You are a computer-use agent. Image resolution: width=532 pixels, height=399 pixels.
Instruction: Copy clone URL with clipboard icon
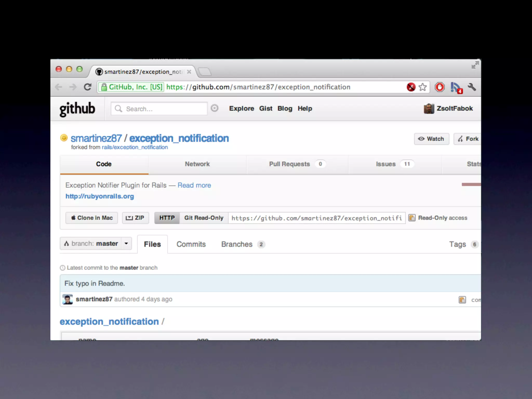coord(412,218)
